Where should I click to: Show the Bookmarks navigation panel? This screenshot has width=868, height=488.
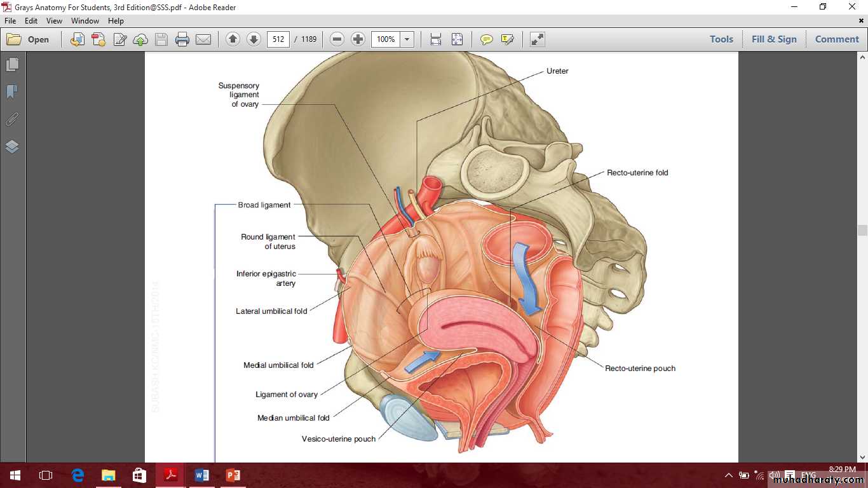[x=12, y=92]
